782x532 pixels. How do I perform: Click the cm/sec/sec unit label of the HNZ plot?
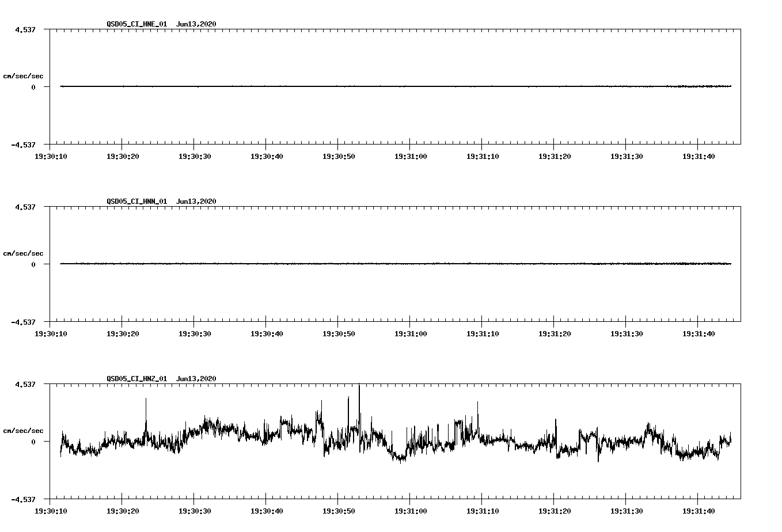click(x=23, y=431)
